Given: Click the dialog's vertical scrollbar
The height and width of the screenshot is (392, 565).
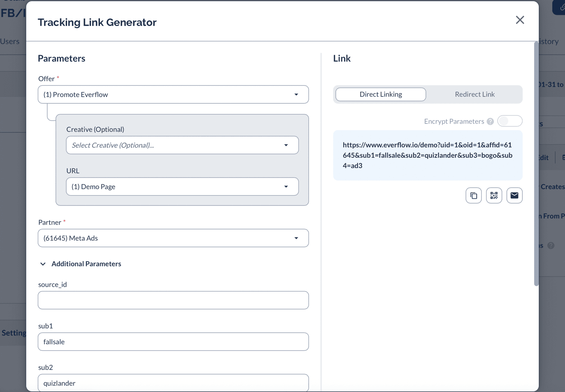Looking at the screenshot, I should pyautogui.click(x=536, y=164).
